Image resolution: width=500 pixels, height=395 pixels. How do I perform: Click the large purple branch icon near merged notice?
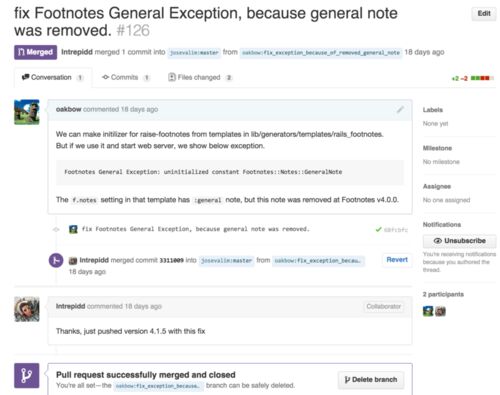click(x=27, y=376)
